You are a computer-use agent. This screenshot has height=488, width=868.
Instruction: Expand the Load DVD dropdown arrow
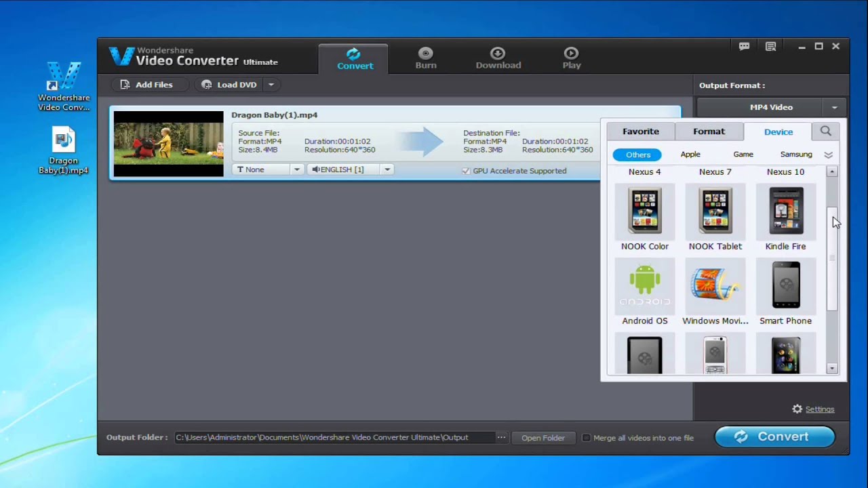(x=271, y=85)
